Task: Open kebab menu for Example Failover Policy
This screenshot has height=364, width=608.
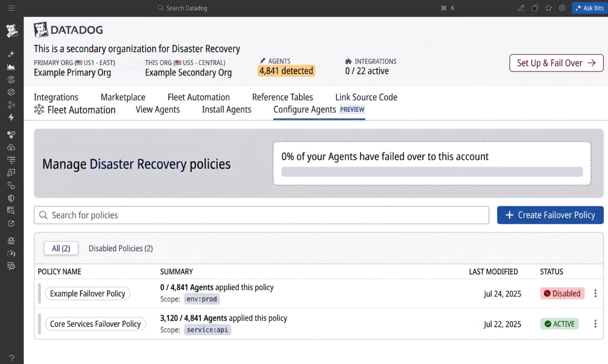Action: tap(595, 293)
